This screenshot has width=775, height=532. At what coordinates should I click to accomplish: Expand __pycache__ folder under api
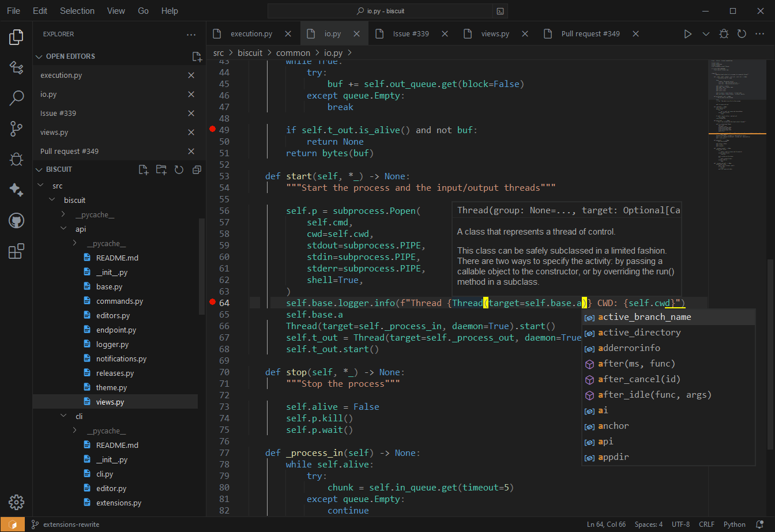pyautogui.click(x=75, y=243)
